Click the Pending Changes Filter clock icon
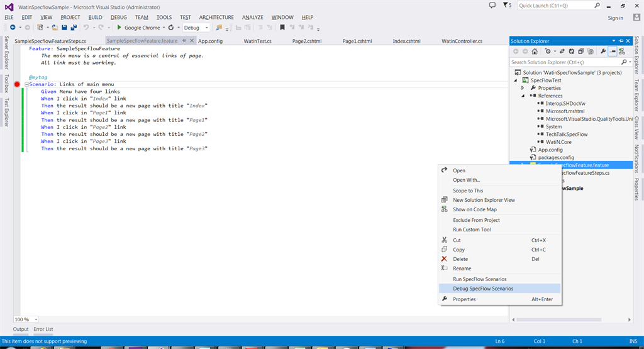 coord(548,52)
